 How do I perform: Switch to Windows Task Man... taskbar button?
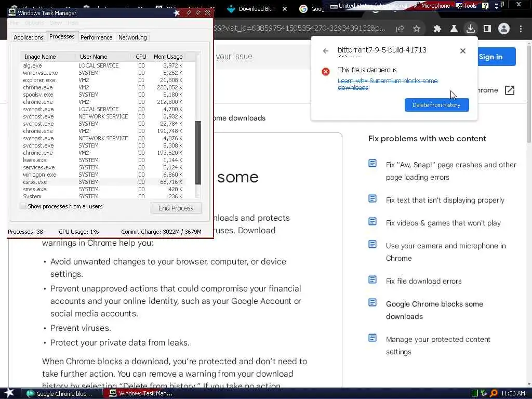tap(141, 394)
